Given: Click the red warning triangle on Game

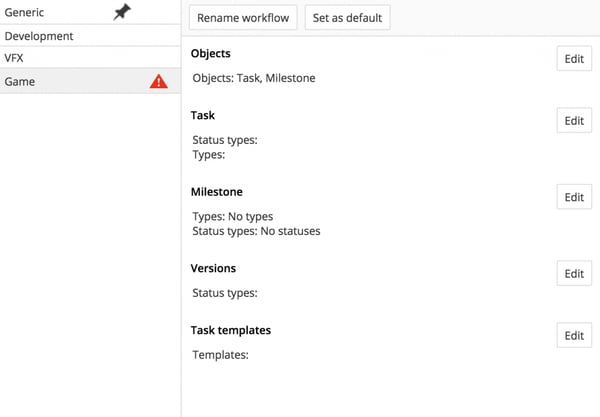Looking at the screenshot, I should pos(158,82).
